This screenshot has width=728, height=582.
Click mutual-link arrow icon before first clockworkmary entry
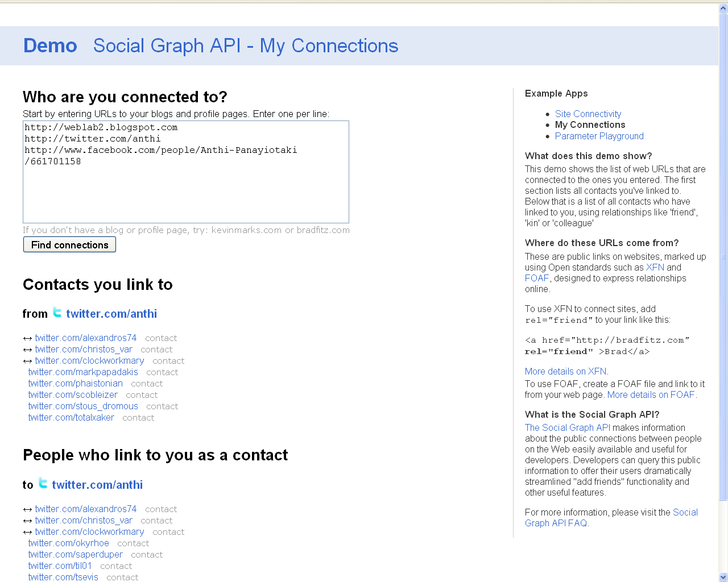tap(27, 361)
